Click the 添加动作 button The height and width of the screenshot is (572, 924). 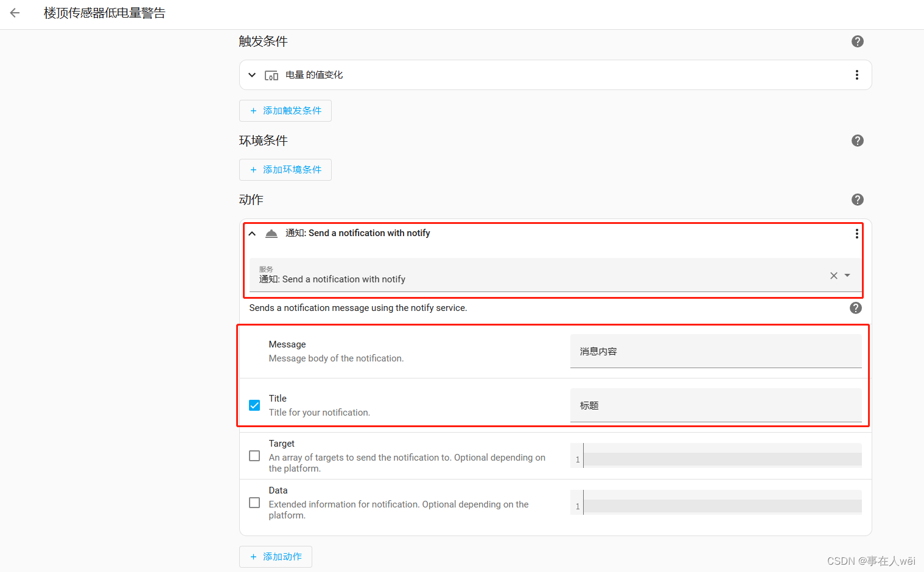click(276, 557)
